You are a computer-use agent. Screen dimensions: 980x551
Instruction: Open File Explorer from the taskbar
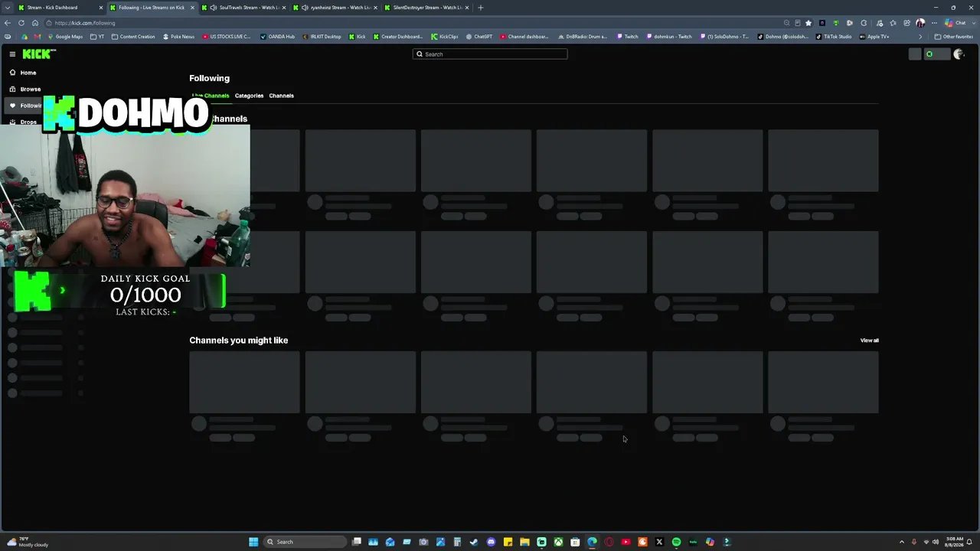click(x=524, y=542)
